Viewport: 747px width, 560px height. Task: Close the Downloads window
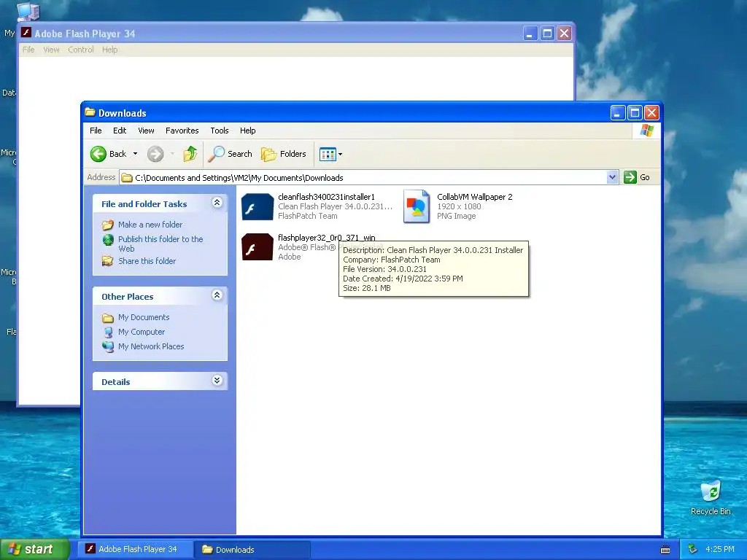[651, 113]
